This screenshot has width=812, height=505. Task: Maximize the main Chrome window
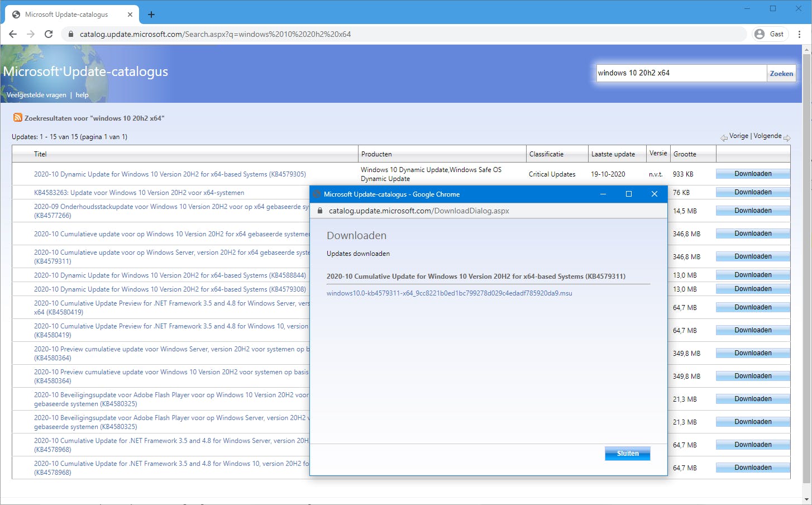pyautogui.click(x=773, y=8)
